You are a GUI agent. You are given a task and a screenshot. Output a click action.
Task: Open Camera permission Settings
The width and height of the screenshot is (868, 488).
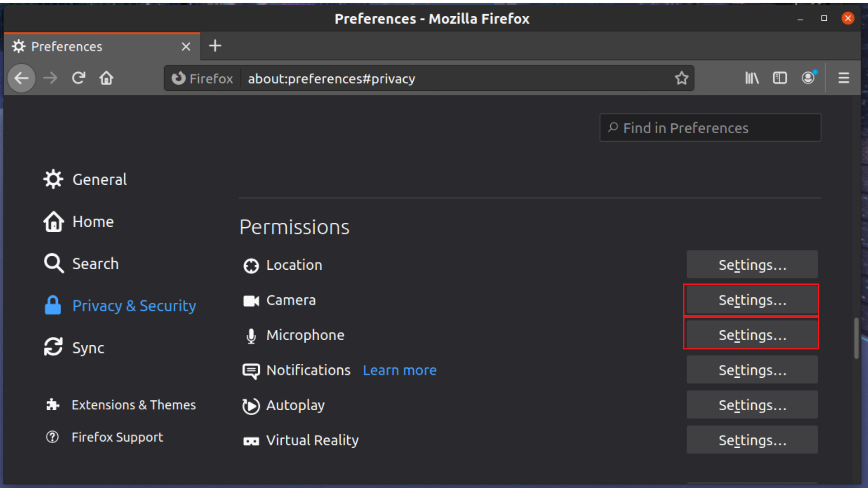752,300
